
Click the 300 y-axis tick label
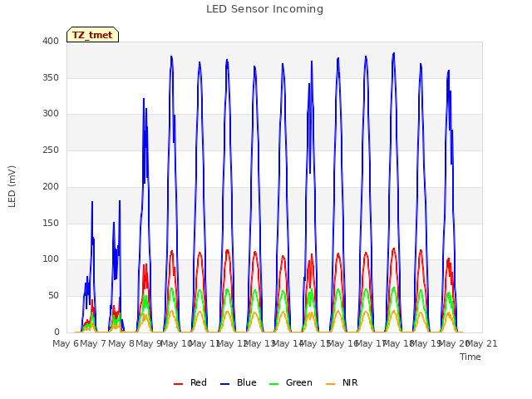pyautogui.click(x=51, y=114)
